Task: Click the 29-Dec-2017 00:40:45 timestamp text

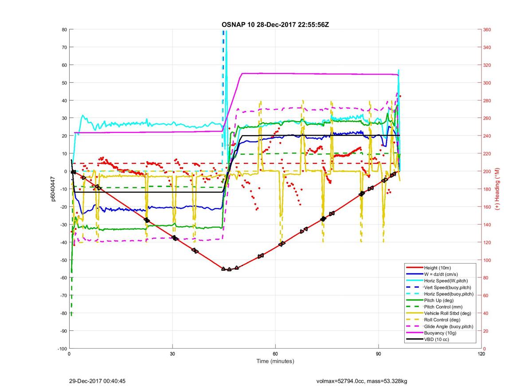Action: point(97,381)
